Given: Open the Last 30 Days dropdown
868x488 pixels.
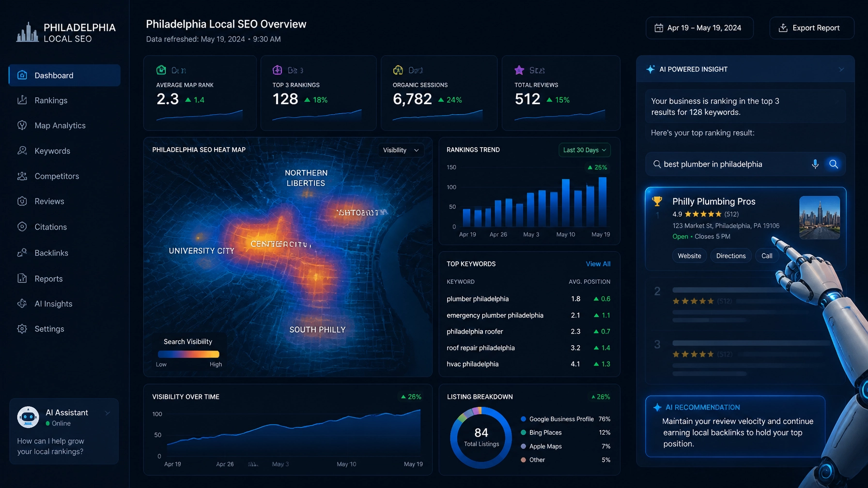Looking at the screenshot, I should point(585,150).
